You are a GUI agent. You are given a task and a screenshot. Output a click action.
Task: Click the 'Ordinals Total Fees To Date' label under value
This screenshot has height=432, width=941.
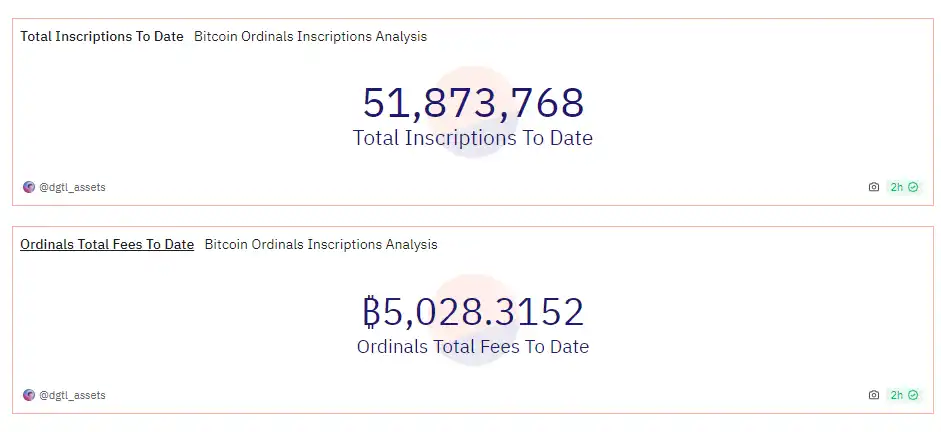[x=473, y=347]
